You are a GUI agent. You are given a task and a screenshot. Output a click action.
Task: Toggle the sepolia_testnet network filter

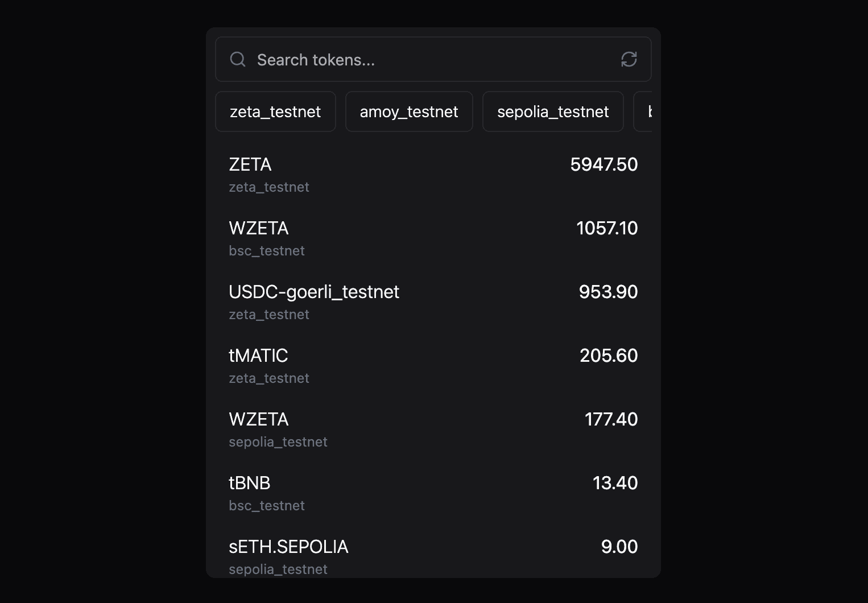point(553,111)
